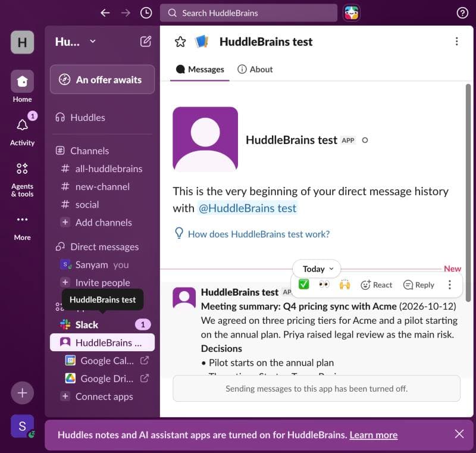Dismiss the Huddles notes banner
The image size is (476, 453).
(x=459, y=434)
